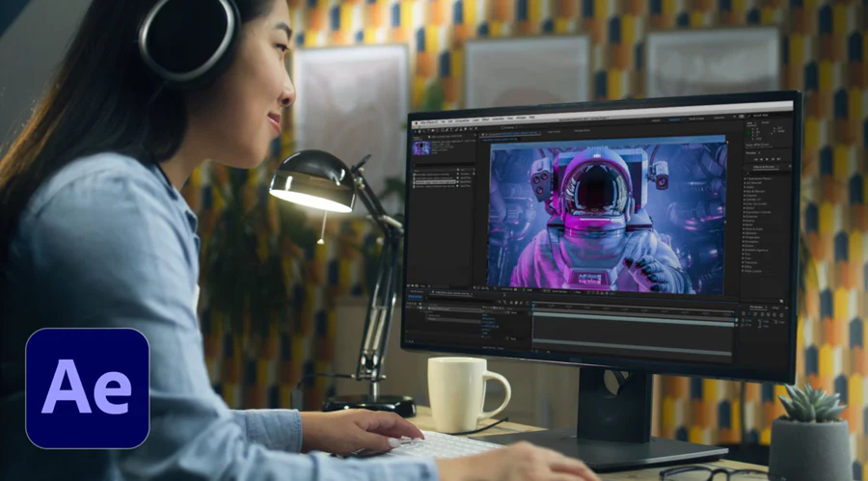
Task: Click the Adobe After Effects logo badge
Action: (88, 388)
